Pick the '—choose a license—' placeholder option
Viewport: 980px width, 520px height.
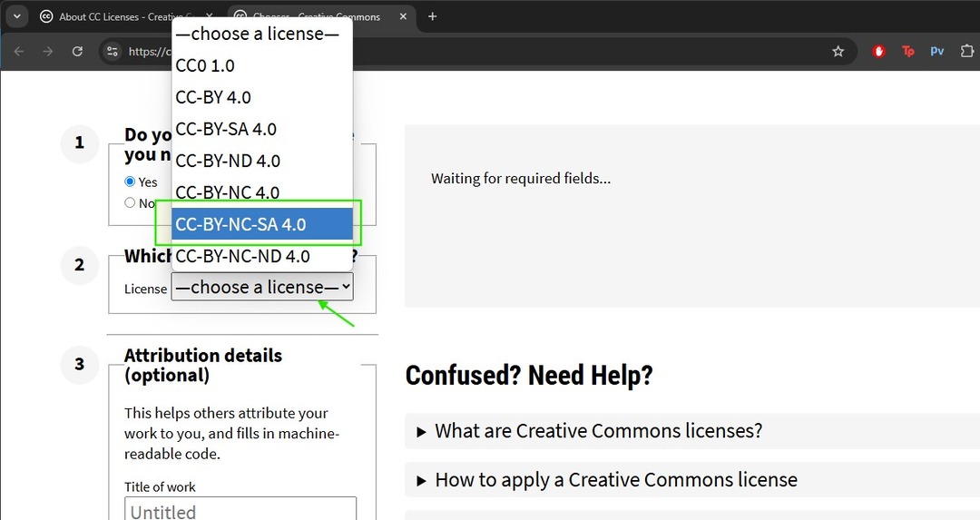[262, 34]
